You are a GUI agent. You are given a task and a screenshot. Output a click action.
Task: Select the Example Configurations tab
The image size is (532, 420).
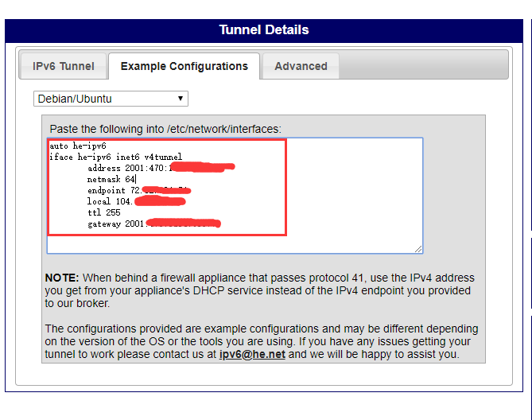[184, 66]
